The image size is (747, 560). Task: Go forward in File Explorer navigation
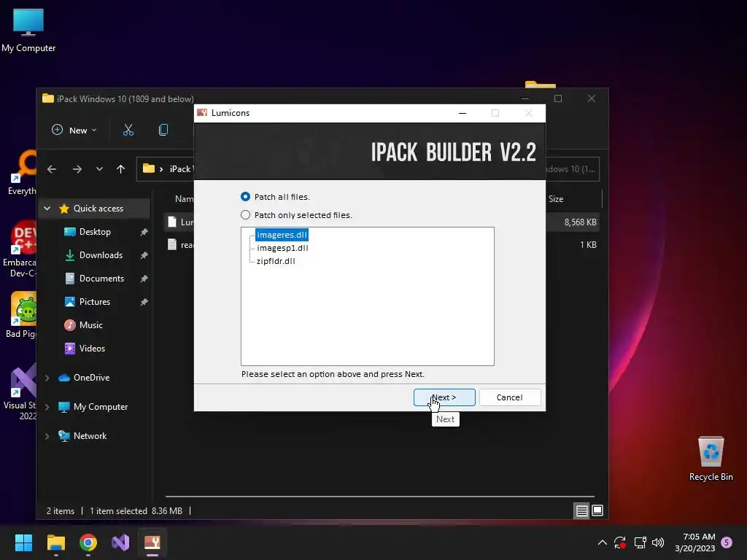click(x=77, y=169)
